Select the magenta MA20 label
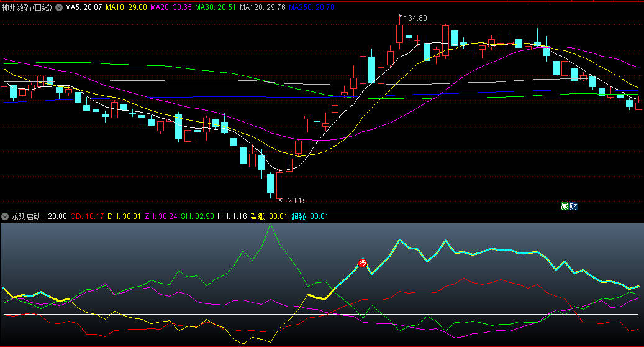The width and height of the screenshot is (644, 347). coord(171,7)
